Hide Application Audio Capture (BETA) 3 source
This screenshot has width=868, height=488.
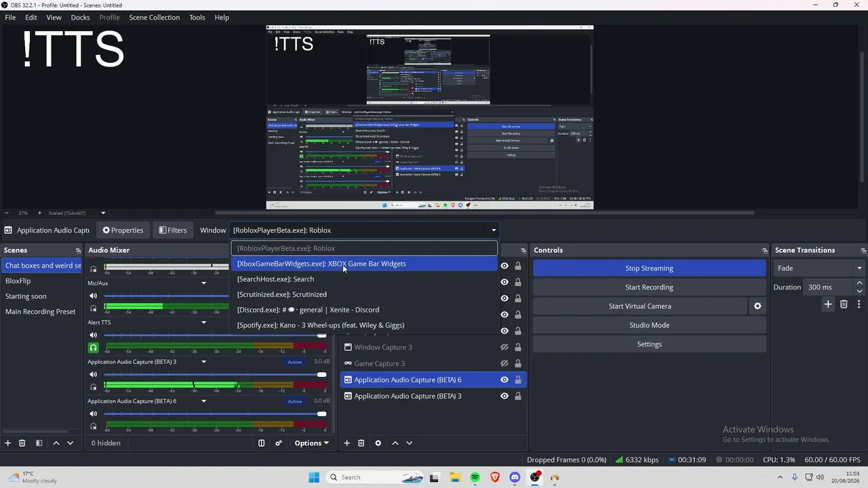[504, 396]
